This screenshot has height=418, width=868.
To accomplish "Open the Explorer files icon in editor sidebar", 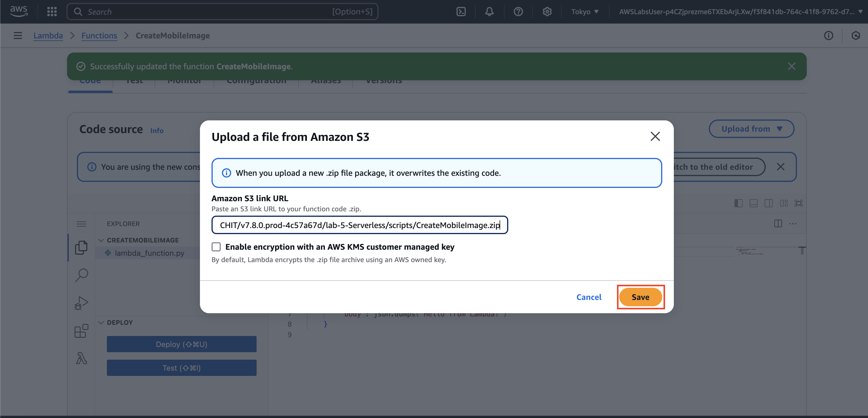I will tap(81, 248).
